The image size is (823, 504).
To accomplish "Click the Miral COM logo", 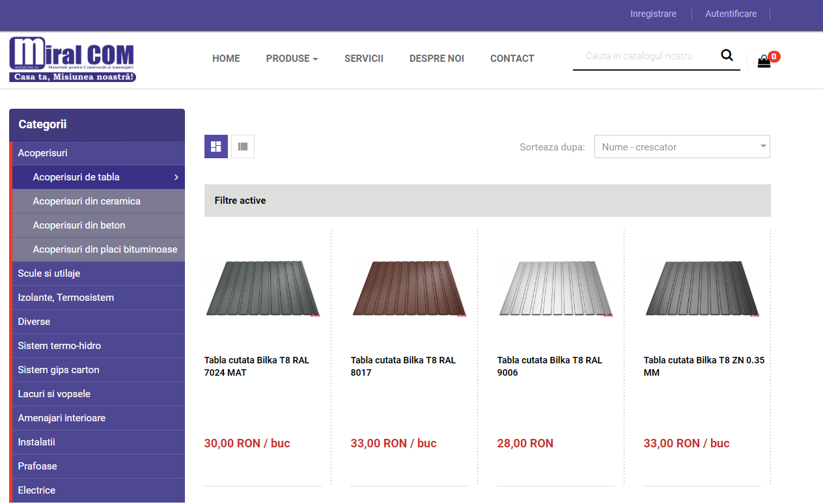I will 72,59.
